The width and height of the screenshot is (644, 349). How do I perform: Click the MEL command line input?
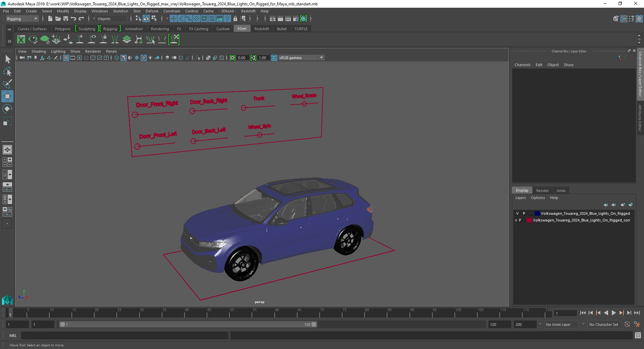pos(125,335)
